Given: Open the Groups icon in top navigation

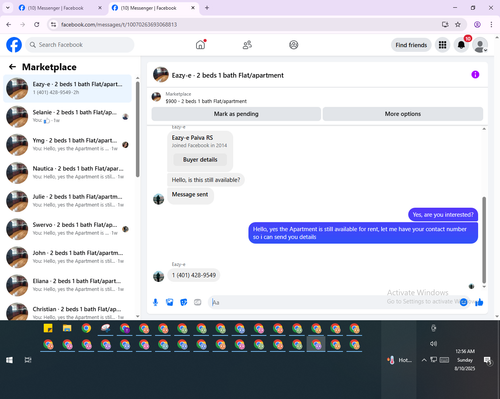Looking at the screenshot, I should [294, 45].
